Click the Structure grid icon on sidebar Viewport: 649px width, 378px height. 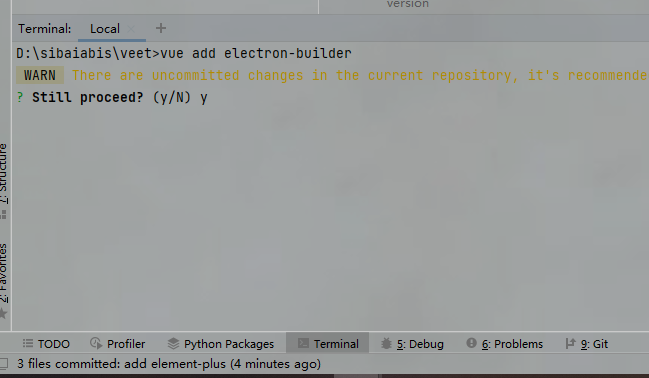tap(3, 214)
